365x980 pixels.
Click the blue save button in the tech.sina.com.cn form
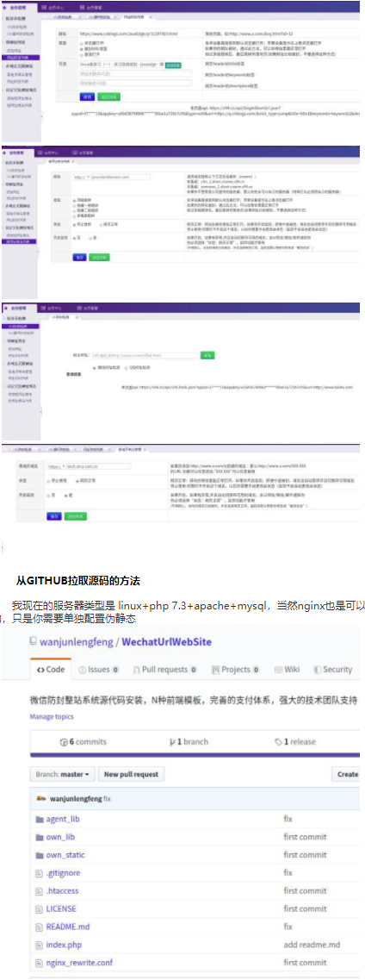click(54, 516)
